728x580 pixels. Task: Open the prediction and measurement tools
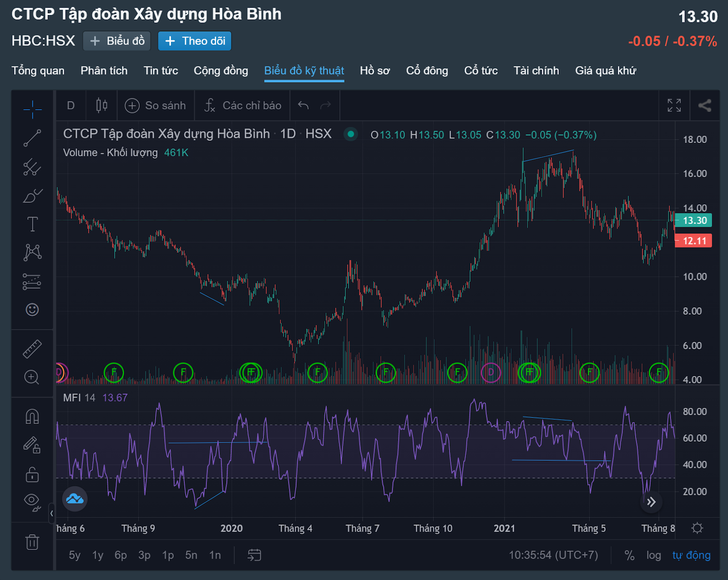[32, 281]
